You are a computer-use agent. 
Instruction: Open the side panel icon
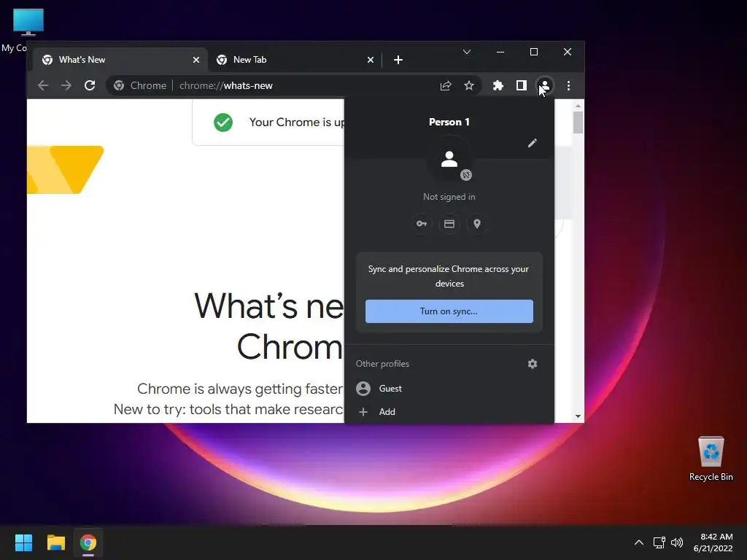(521, 86)
